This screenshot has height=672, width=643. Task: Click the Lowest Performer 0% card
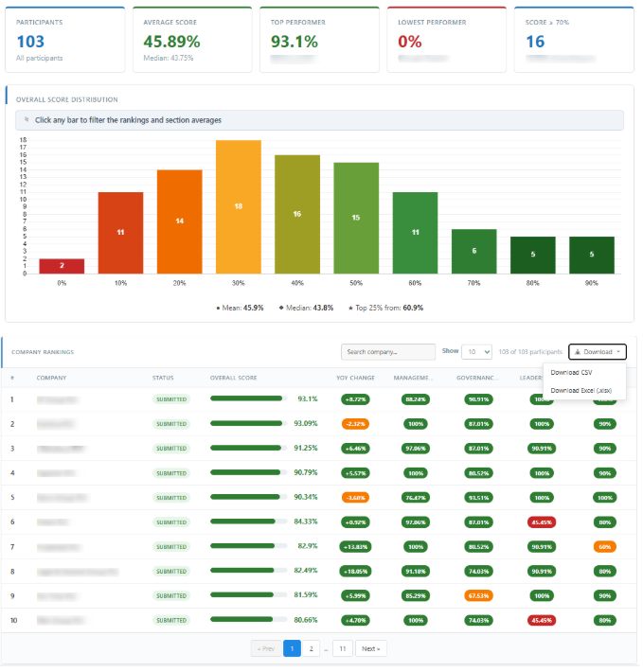coord(447,40)
